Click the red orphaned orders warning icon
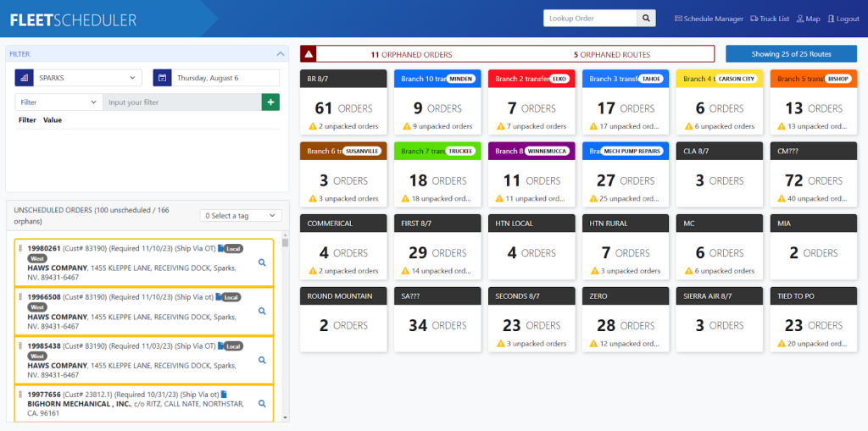Screen dimensions: 868x431 point(309,54)
